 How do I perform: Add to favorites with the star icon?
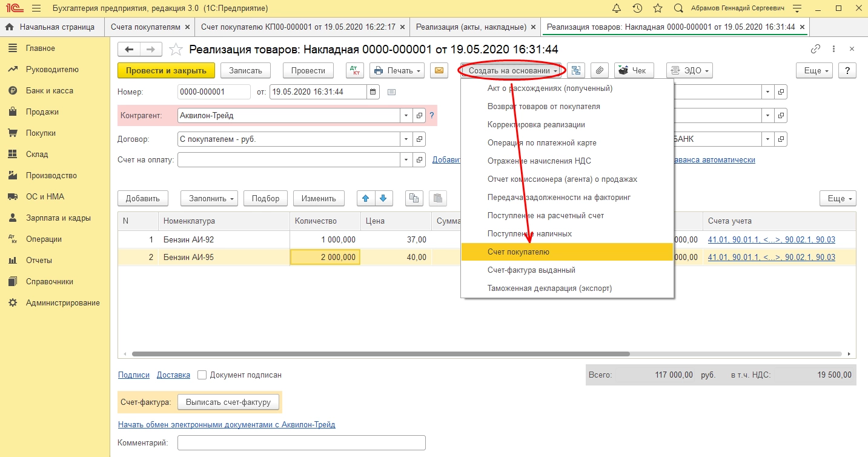coord(176,49)
